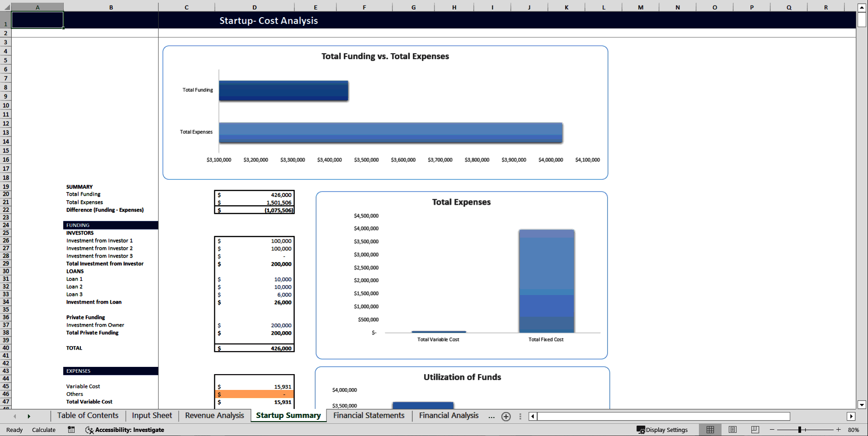Add a new worksheet with plus icon
The width and height of the screenshot is (868, 436).
[506, 417]
